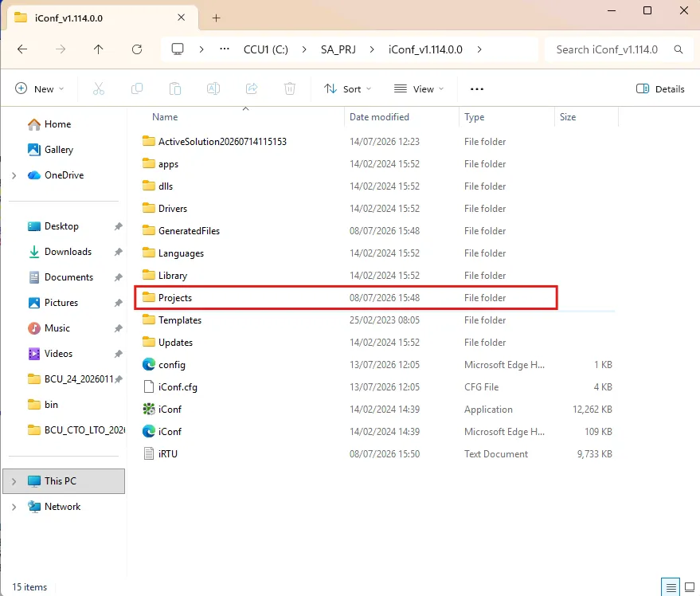Toggle the Details pane
This screenshot has width=700, height=596.
coord(660,89)
